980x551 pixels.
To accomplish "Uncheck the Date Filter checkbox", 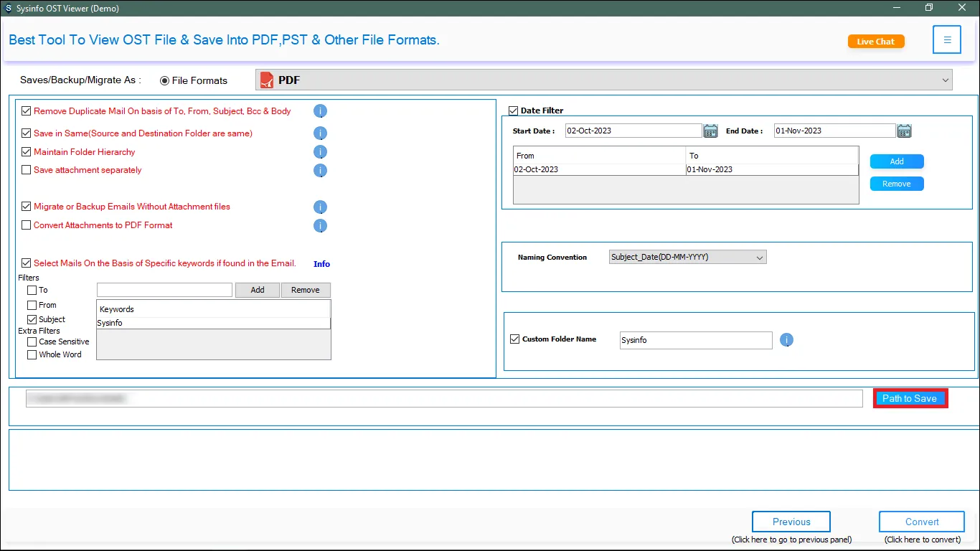I will (x=513, y=110).
